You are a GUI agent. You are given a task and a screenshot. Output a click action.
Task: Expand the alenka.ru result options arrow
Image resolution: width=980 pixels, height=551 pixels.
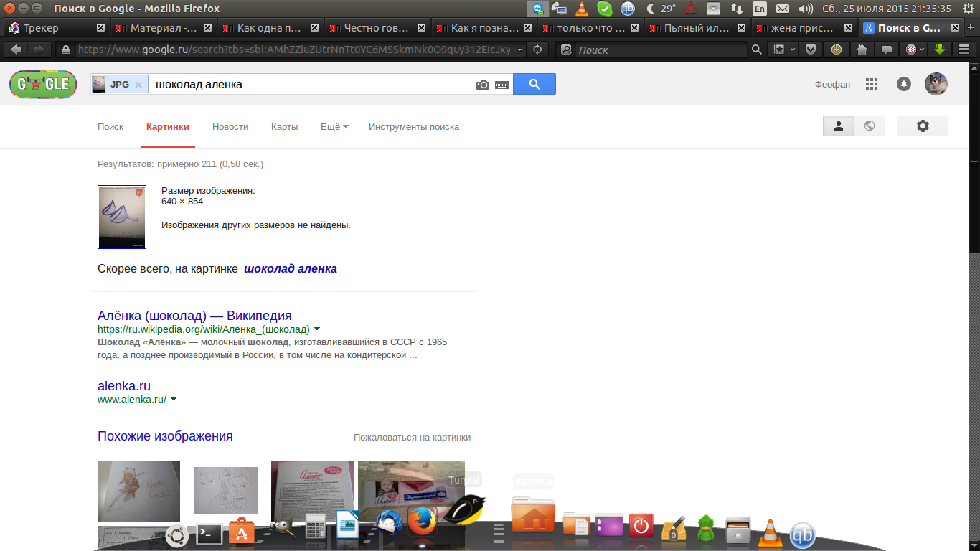[174, 399]
